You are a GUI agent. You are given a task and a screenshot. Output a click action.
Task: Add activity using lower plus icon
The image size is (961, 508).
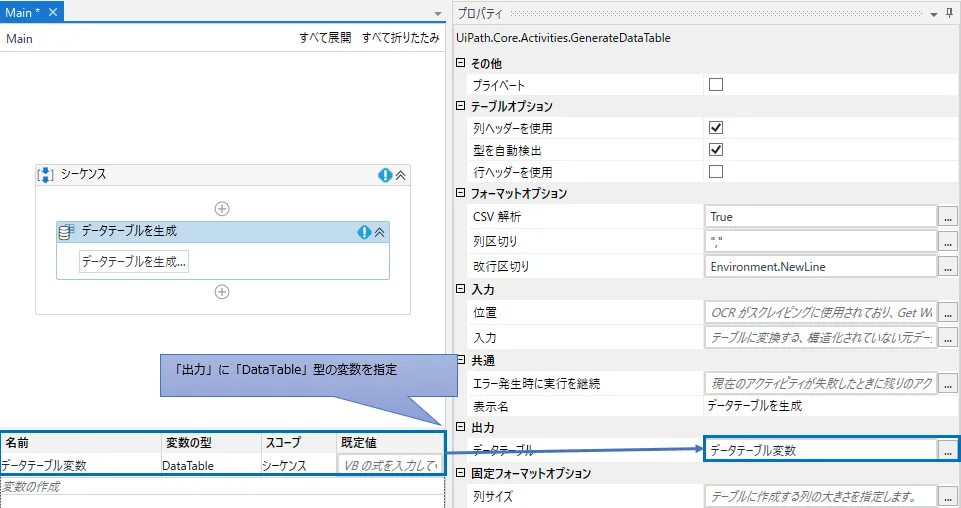point(222,292)
